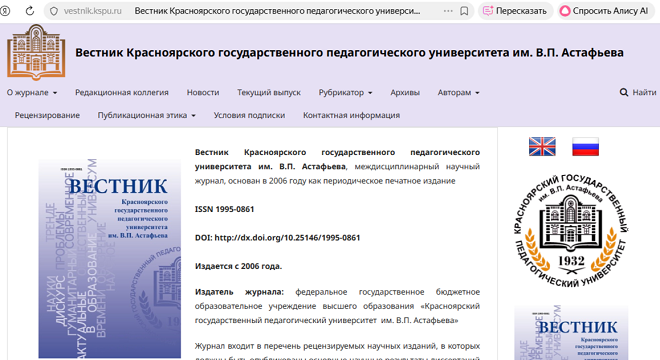Open the three-dots menu in address bar

pyautogui.click(x=448, y=11)
